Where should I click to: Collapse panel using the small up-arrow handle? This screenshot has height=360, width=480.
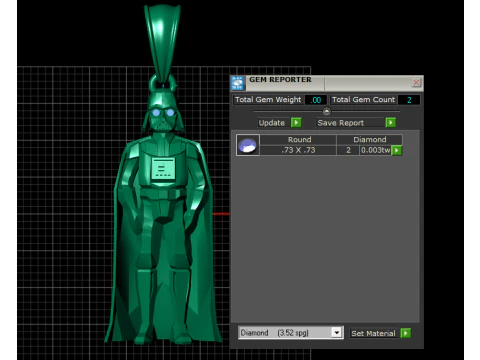click(x=327, y=111)
